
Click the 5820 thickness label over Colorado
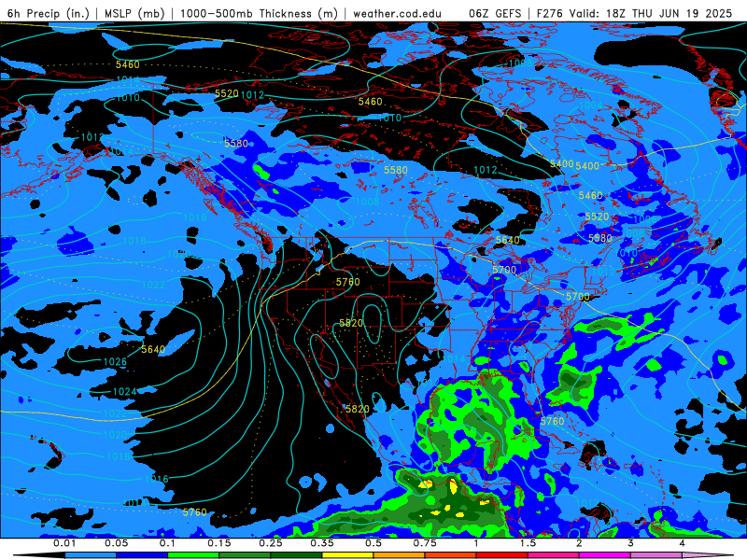(351, 323)
